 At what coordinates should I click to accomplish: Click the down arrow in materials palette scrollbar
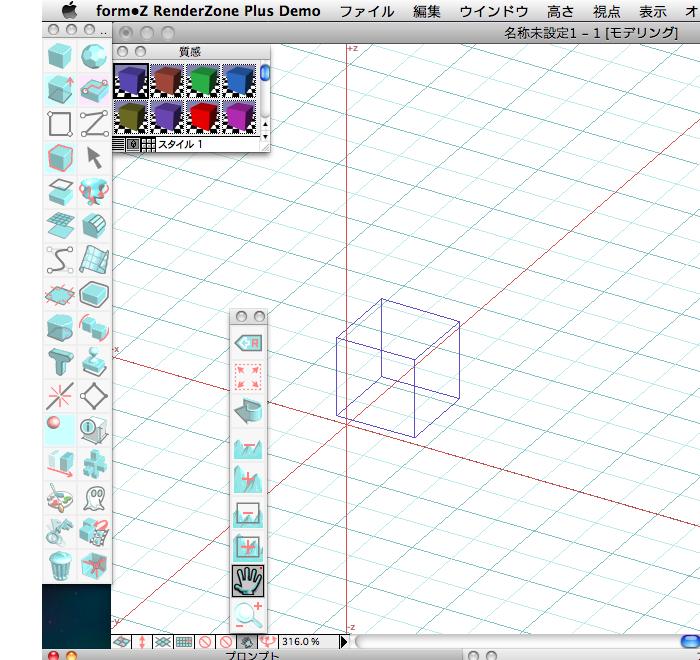click(x=265, y=136)
